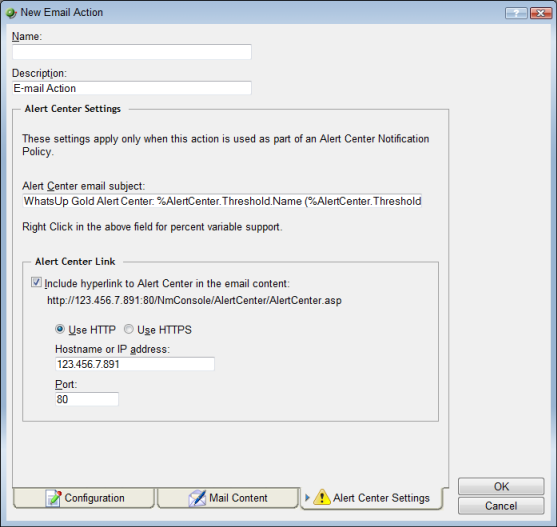Click into the Name input field
The image size is (557, 527).
[x=132, y=52]
